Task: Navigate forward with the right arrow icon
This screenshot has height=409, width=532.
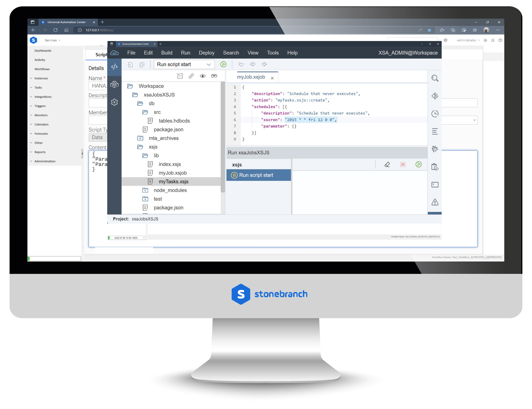Action: coord(264,64)
